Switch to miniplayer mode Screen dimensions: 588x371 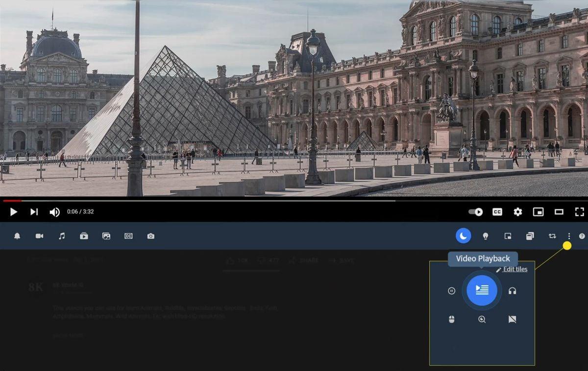point(538,212)
